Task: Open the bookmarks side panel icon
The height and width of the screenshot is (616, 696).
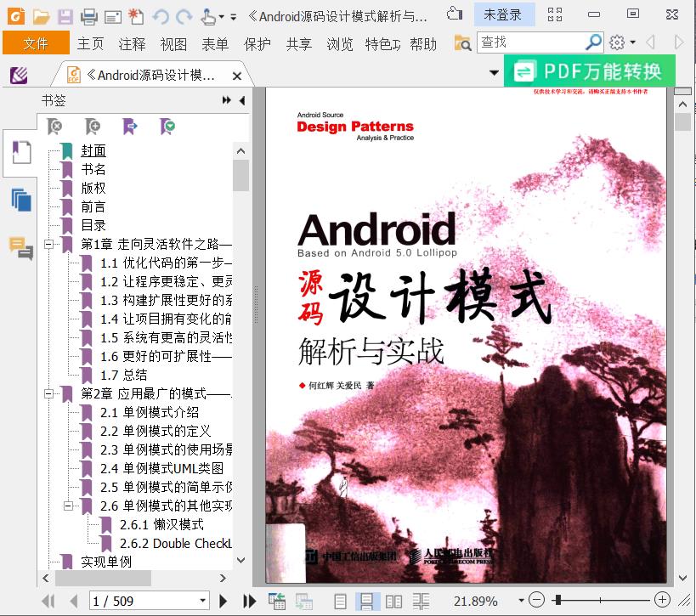Action: pyautogui.click(x=21, y=152)
